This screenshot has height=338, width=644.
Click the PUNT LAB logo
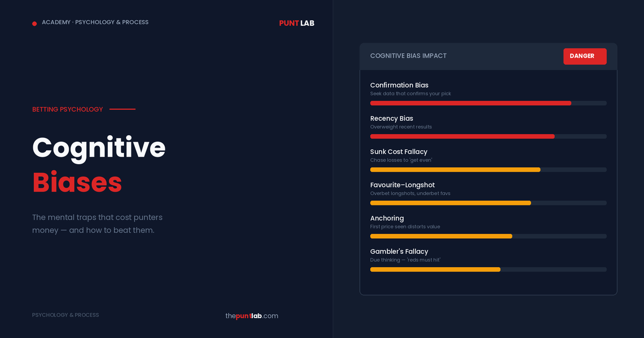point(296,23)
